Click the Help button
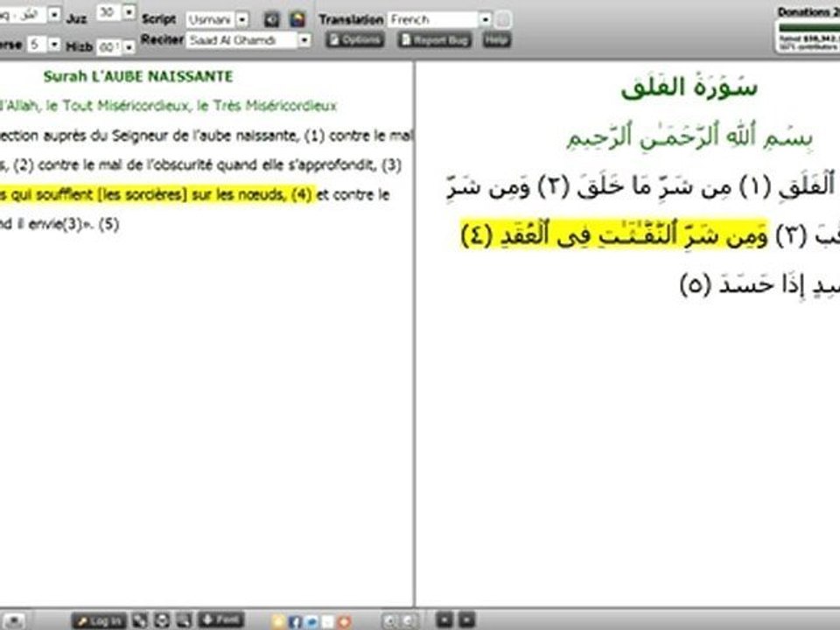The height and width of the screenshot is (630, 840). pos(496,40)
